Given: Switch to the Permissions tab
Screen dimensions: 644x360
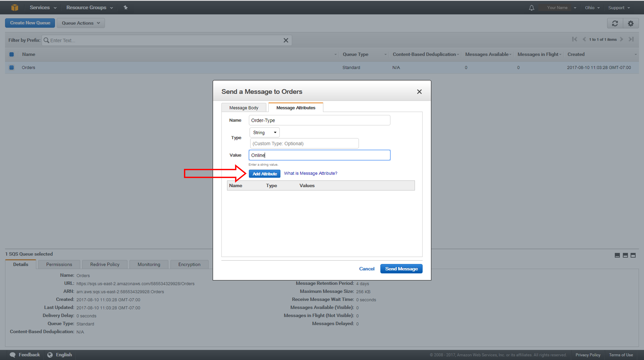Looking at the screenshot, I should point(59,264).
